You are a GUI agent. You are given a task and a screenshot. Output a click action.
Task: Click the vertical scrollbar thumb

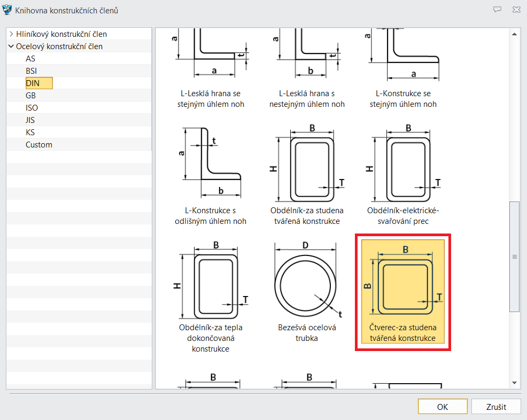514,256
